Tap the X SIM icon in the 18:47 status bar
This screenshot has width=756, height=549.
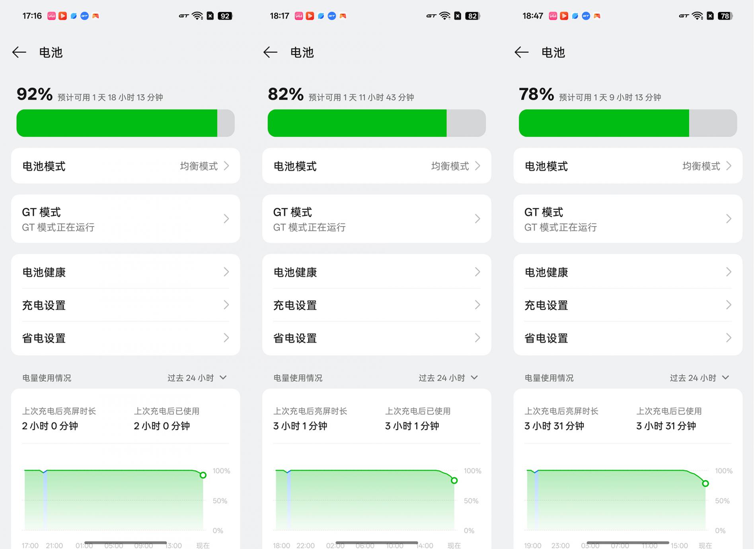coord(710,16)
